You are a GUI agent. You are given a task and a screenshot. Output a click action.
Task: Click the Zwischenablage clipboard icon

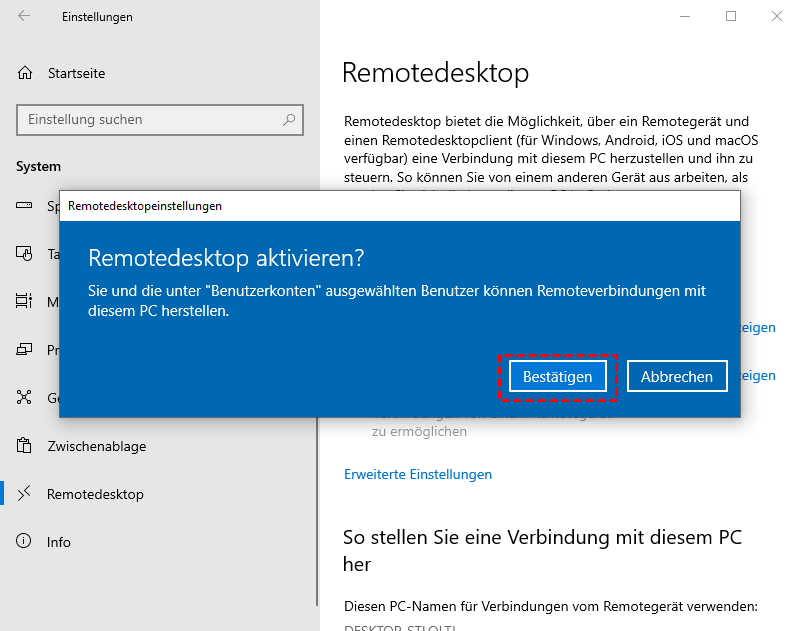(x=25, y=446)
